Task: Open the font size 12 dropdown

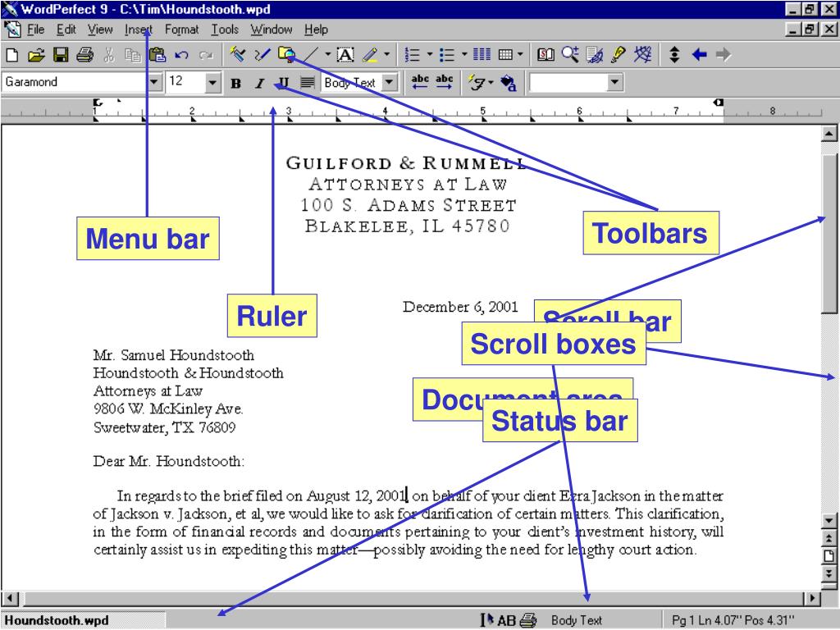Action: [x=212, y=83]
